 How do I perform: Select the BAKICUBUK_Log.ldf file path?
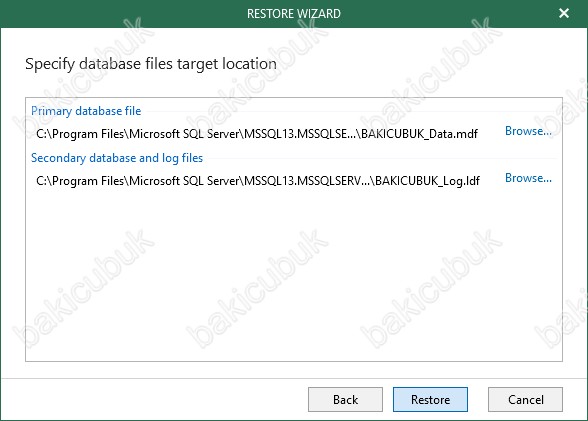258,181
